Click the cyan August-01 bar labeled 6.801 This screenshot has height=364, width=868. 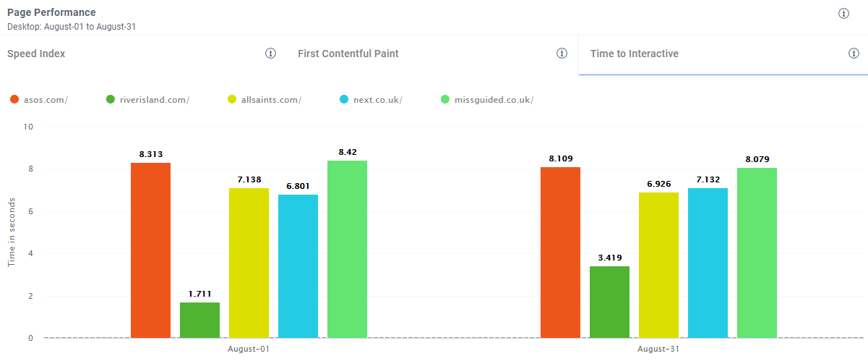pyautogui.click(x=298, y=266)
